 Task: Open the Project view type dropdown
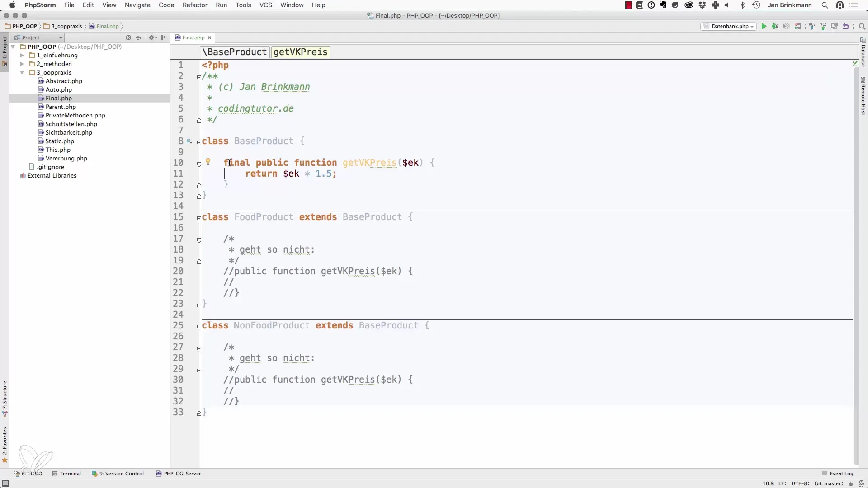click(38, 38)
